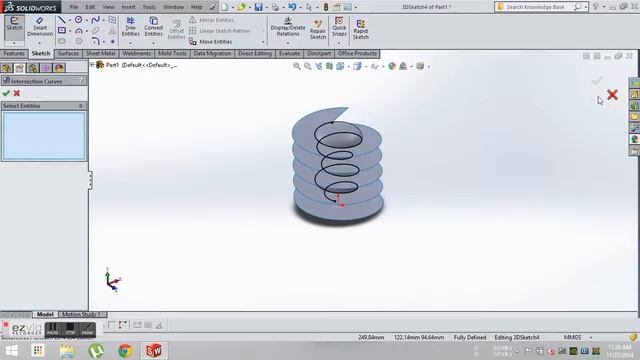Click the Trim Entities tool
640x360 pixels.
pos(130,27)
